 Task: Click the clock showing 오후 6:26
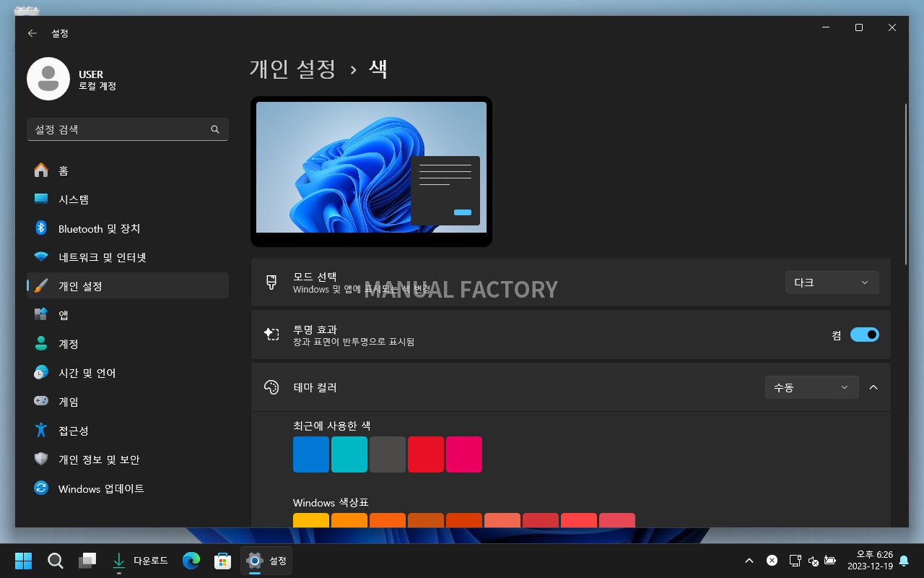870,560
